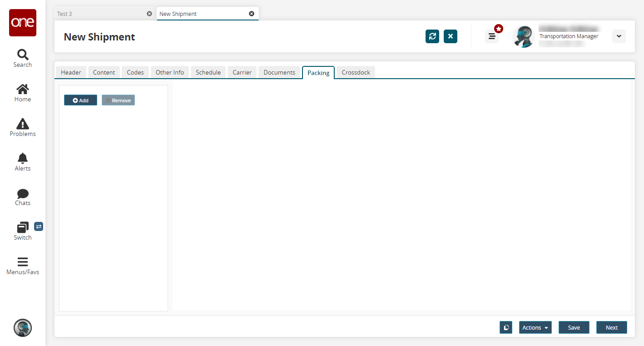This screenshot has height=346, width=644.
Task: Click the Next button
Action: [x=612, y=327]
